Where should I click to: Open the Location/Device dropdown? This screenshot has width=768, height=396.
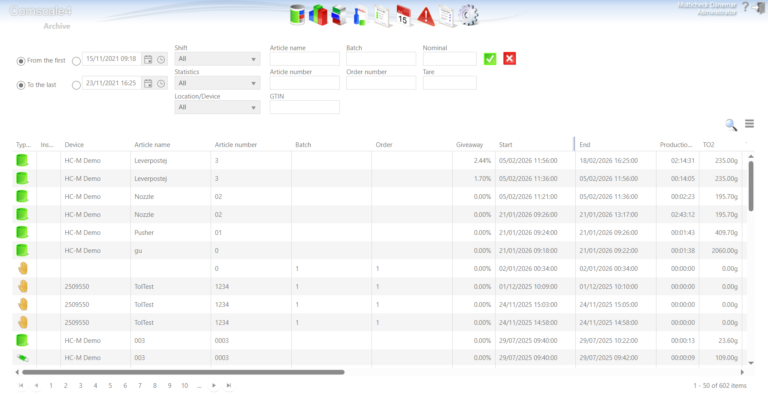[x=217, y=107]
